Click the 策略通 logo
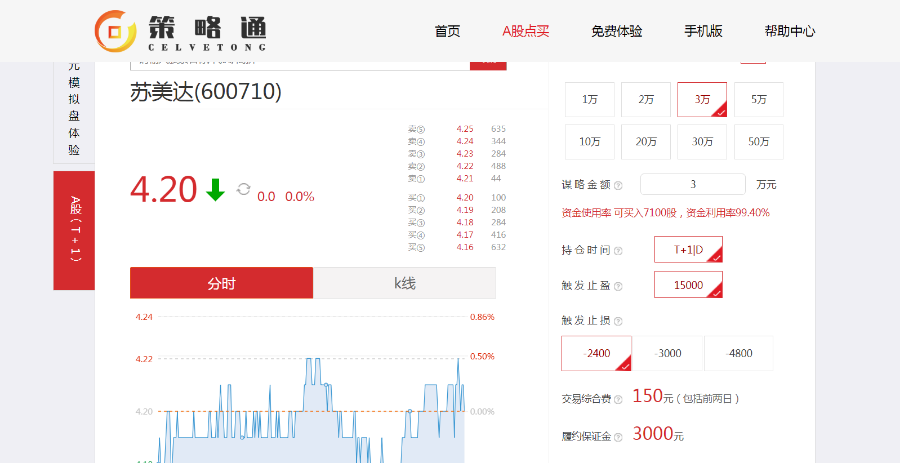 180,32
